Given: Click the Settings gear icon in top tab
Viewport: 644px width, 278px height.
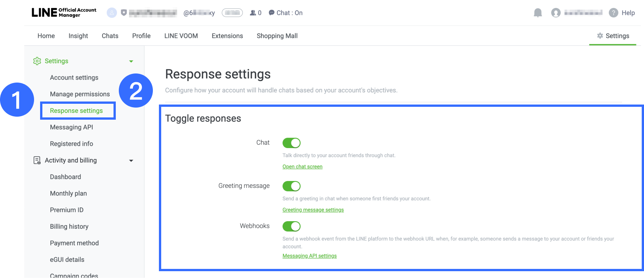Looking at the screenshot, I should [x=600, y=36].
